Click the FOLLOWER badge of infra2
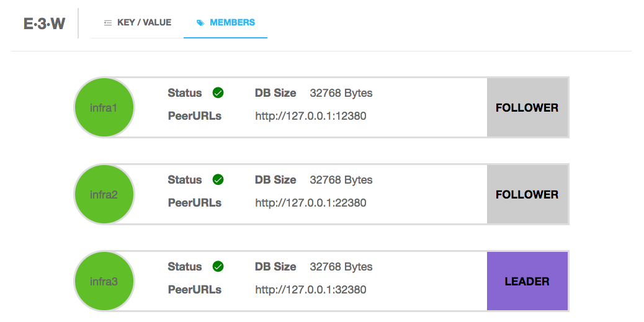Image resolution: width=644 pixels, height=322 pixels. click(x=527, y=194)
